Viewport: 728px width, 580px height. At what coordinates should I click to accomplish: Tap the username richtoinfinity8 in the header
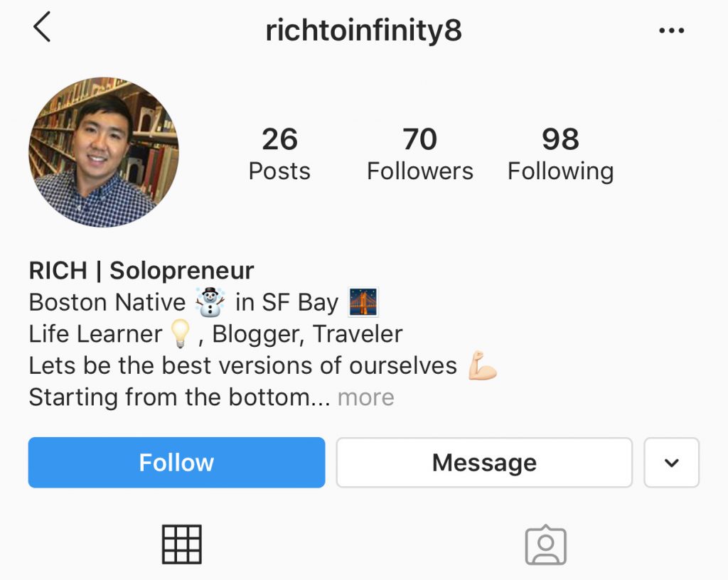click(364, 30)
